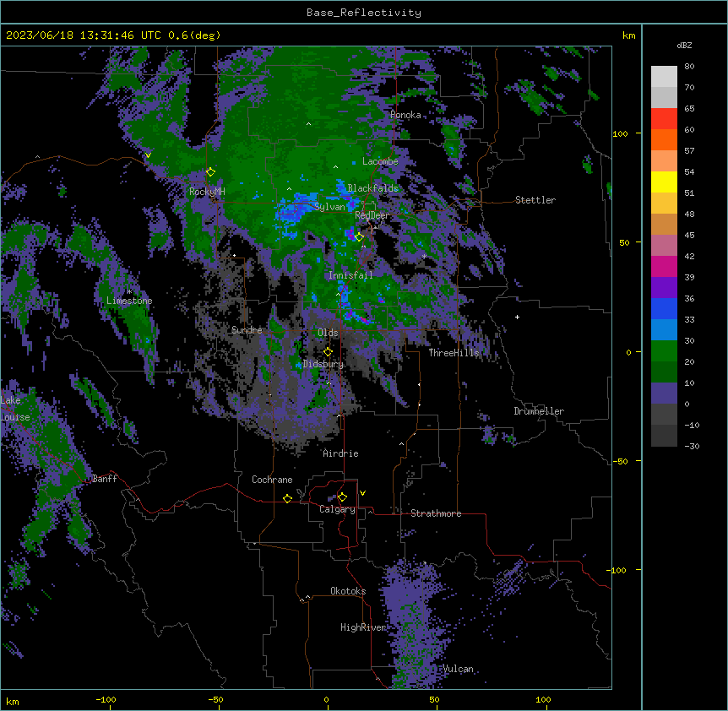Click the Cochrane city label
The width and height of the screenshot is (728, 711).
(272, 480)
